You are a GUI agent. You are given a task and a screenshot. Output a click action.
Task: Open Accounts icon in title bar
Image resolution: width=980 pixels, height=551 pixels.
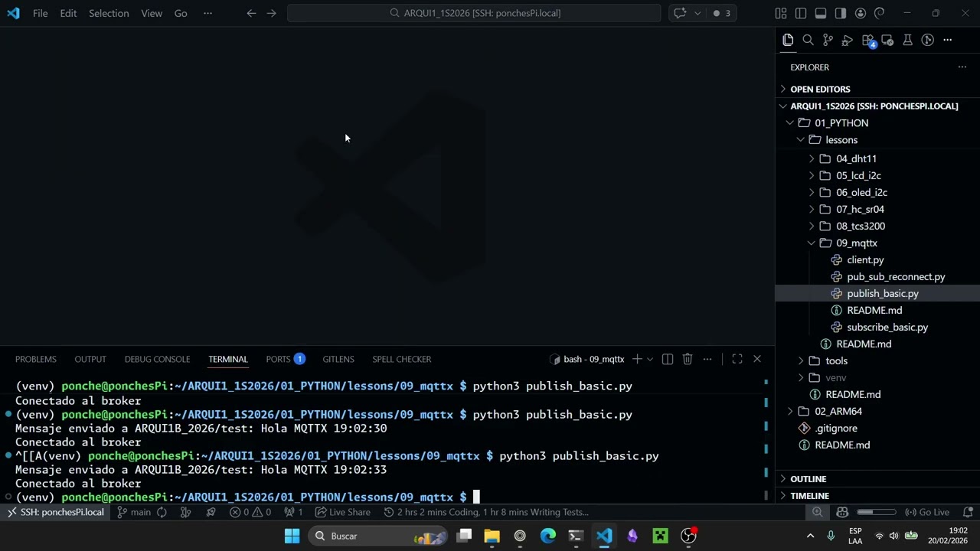coord(861,13)
